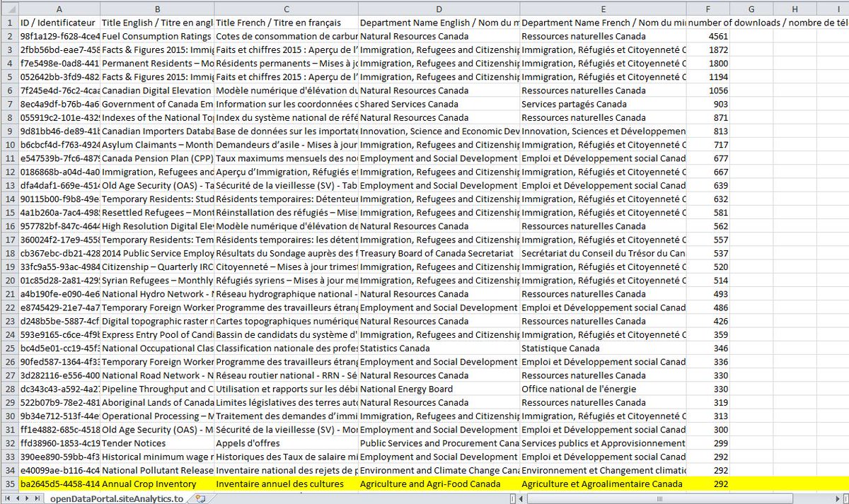Click 'Inventaire annuel des cultures' cell
The height and width of the screenshot is (504, 849).
pyautogui.click(x=286, y=484)
